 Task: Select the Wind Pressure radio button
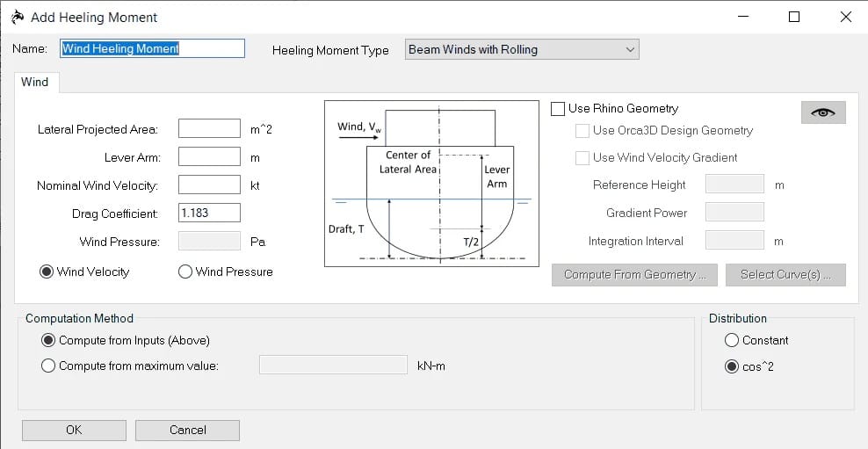coord(185,272)
